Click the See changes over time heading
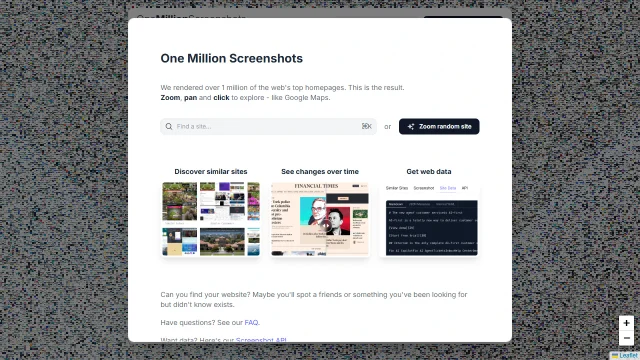Viewport: 640px width, 360px height. pyautogui.click(x=320, y=171)
